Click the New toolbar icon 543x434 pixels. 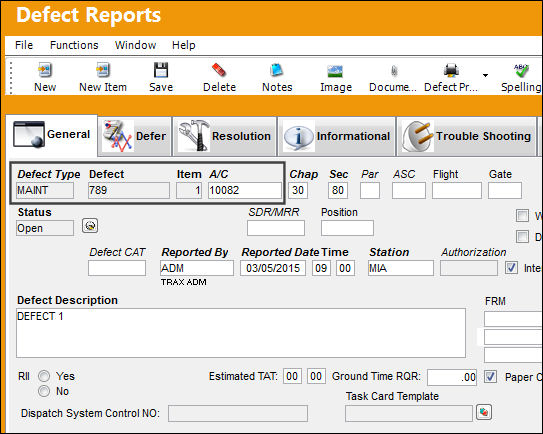(45, 70)
